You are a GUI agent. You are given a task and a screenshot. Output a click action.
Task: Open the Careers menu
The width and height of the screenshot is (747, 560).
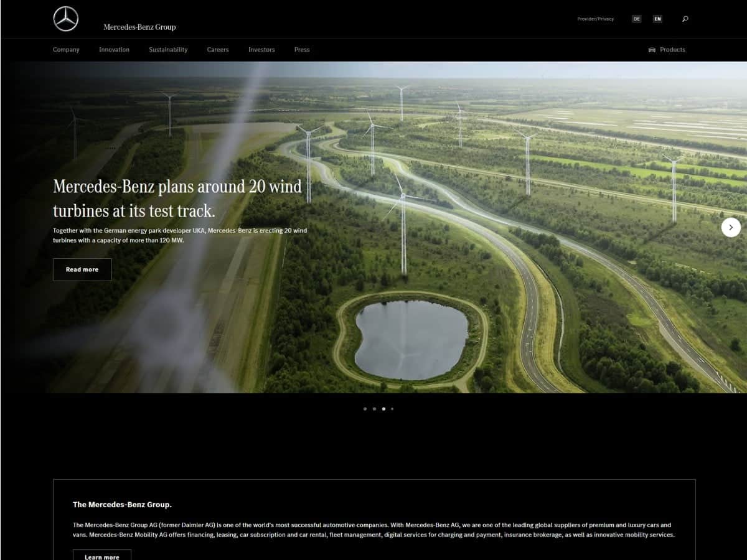[218, 50]
